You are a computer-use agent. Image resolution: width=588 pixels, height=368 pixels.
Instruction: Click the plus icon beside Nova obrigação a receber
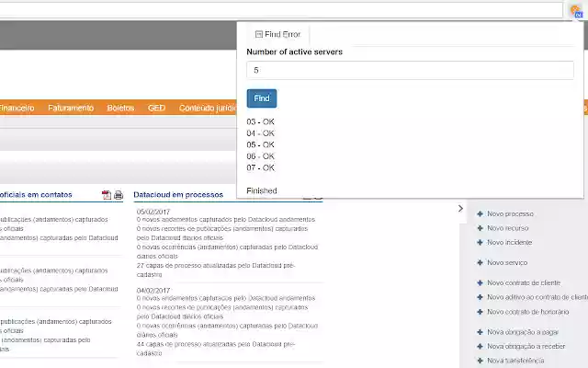click(x=480, y=347)
